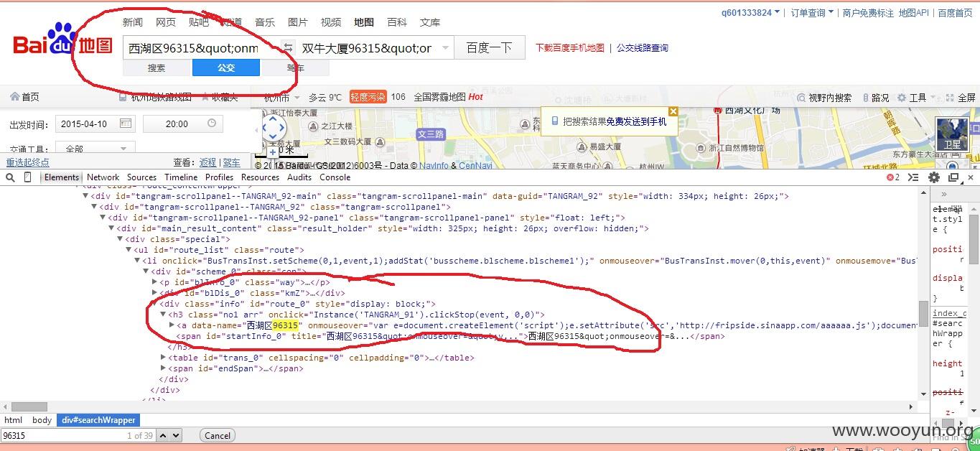Expand the table id="trans_0" node
Image resolution: width=980 pixels, height=451 pixels.
coord(164,358)
